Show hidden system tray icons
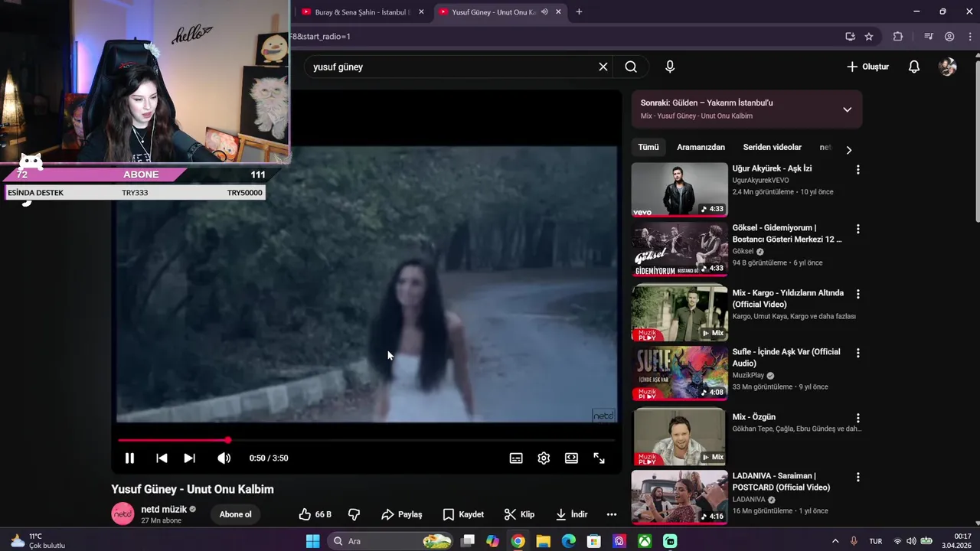 click(835, 541)
